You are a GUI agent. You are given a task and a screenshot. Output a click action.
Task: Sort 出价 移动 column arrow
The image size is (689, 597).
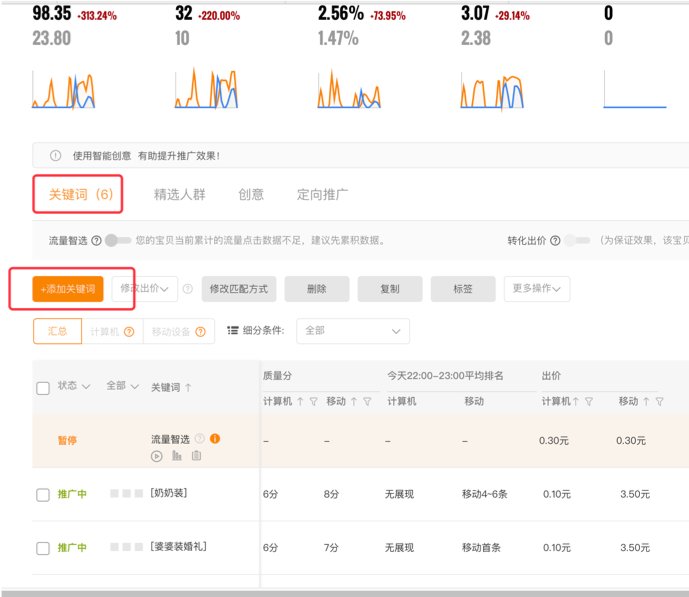646,402
